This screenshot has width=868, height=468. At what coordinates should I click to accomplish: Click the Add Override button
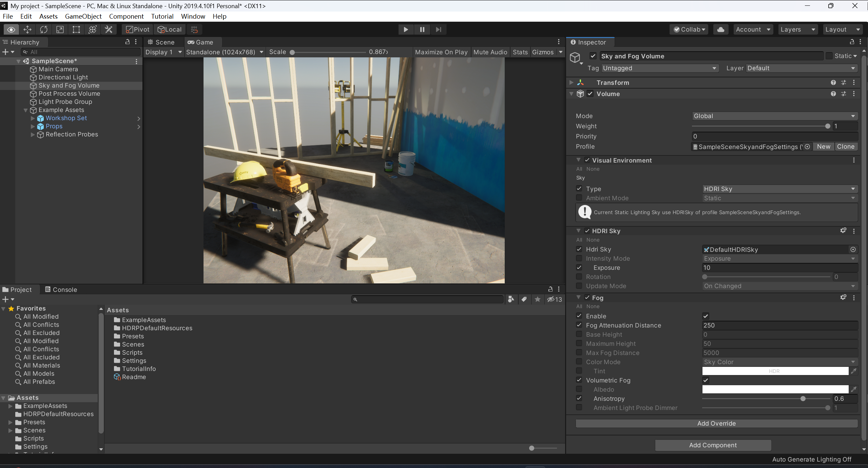tap(716, 423)
